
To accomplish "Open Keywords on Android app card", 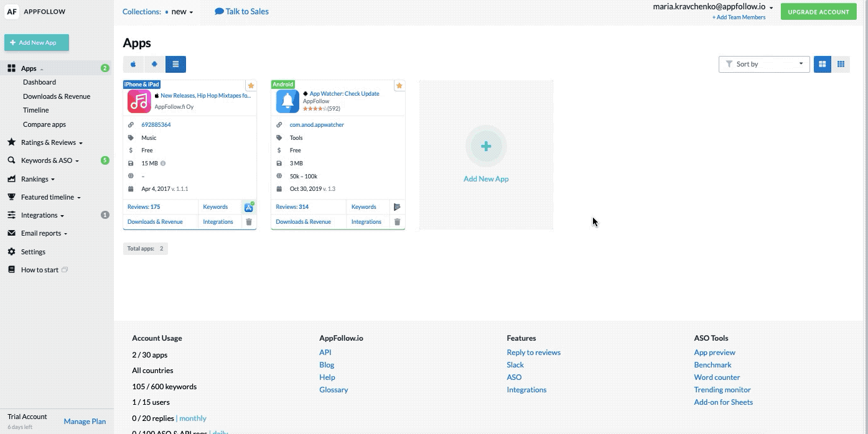I will (363, 207).
